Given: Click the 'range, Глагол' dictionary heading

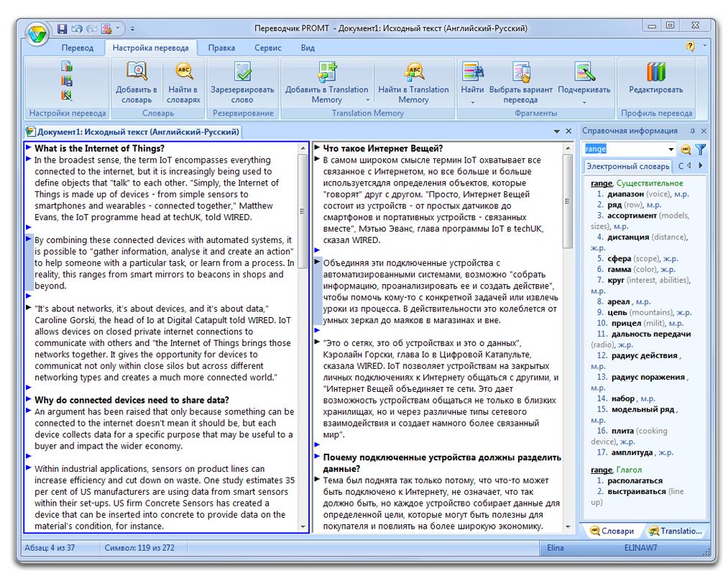Looking at the screenshot, I should (x=616, y=470).
